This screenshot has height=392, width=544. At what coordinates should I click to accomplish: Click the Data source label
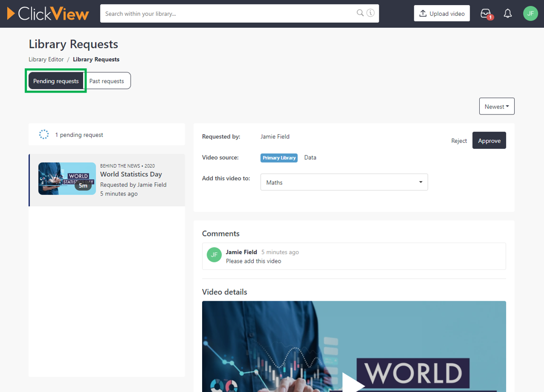[x=310, y=158]
